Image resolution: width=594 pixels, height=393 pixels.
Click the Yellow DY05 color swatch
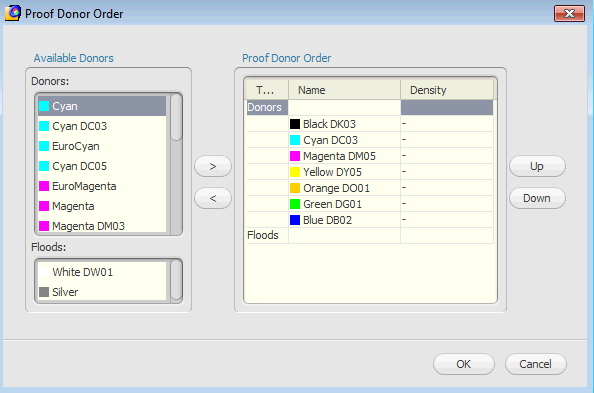(x=295, y=172)
